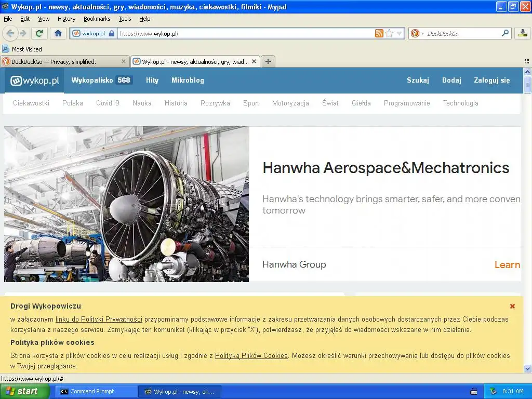Go forward with the Forward arrow button
The image size is (532, 399).
point(23,33)
